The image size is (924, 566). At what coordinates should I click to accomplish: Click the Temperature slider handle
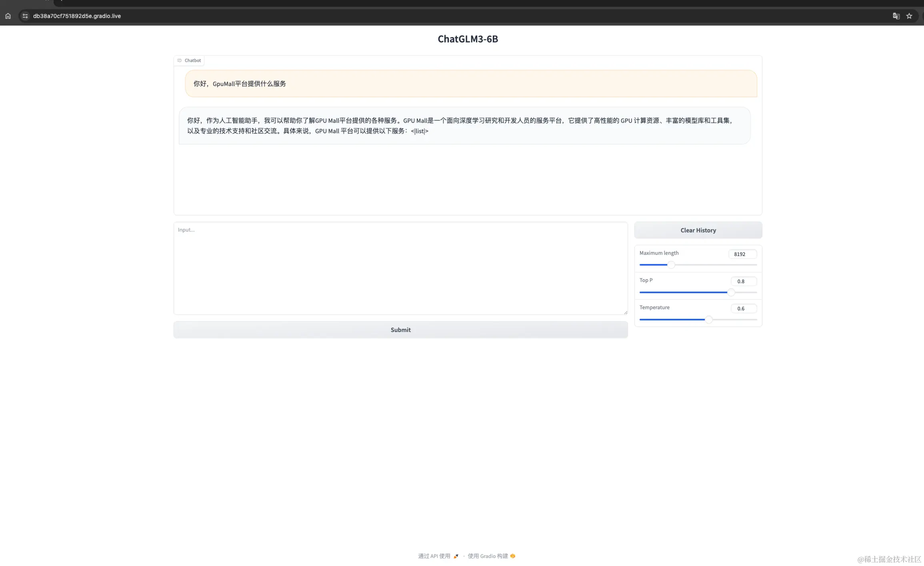709,320
